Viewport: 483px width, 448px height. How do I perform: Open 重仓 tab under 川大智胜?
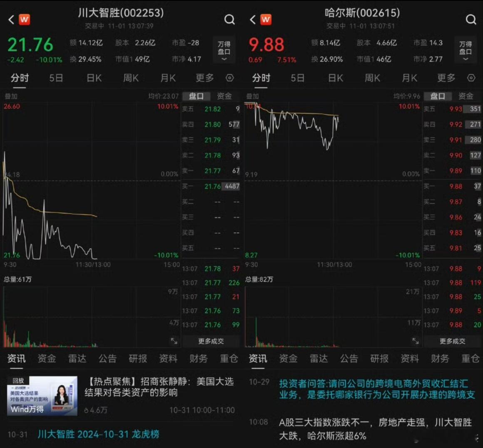(229, 358)
